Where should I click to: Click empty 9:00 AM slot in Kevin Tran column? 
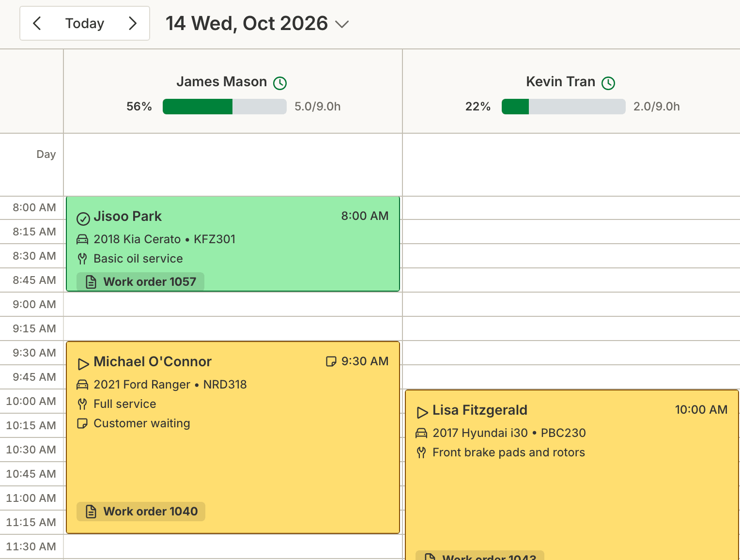[x=571, y=304]
